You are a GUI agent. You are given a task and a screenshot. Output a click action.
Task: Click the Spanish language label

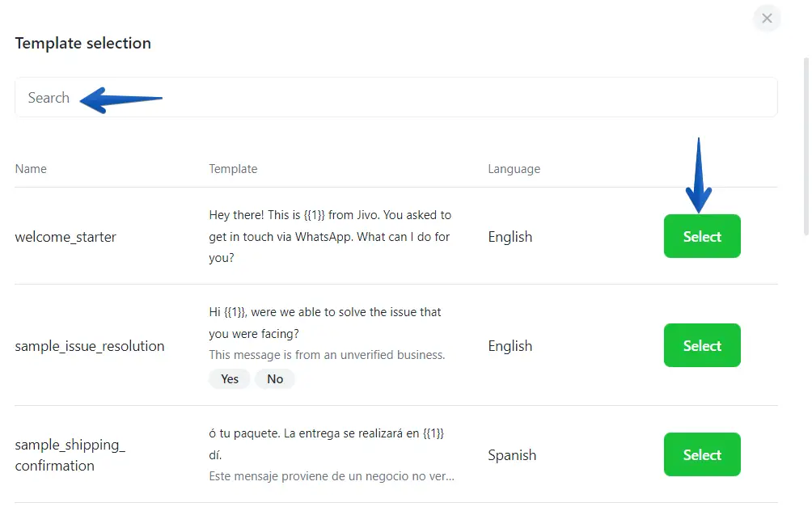pos(512,455)
